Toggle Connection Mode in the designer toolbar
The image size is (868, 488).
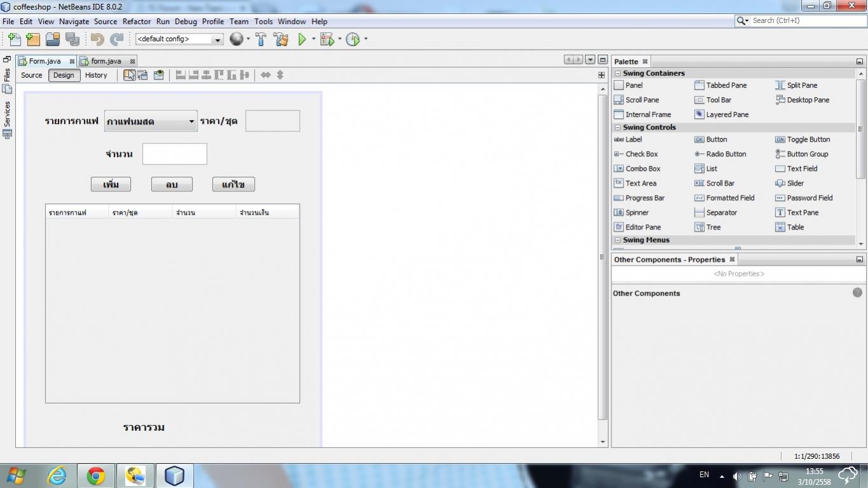tap(143, 75)
